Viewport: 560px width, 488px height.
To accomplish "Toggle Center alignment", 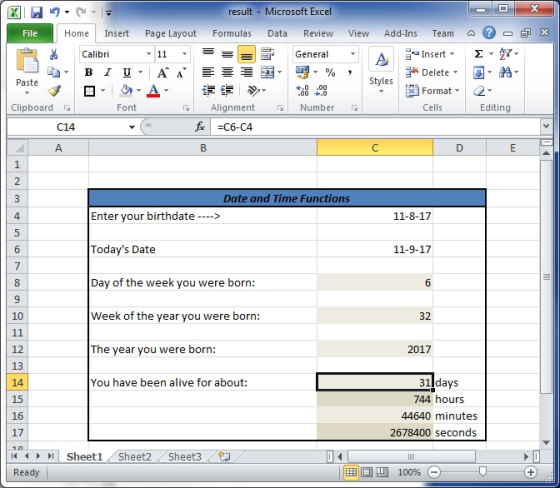I will pos(227,72).
